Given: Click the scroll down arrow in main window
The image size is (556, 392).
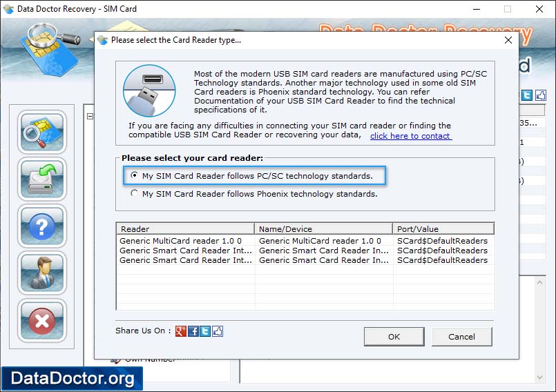Looking at the screenshot, I should coord(539,378).
